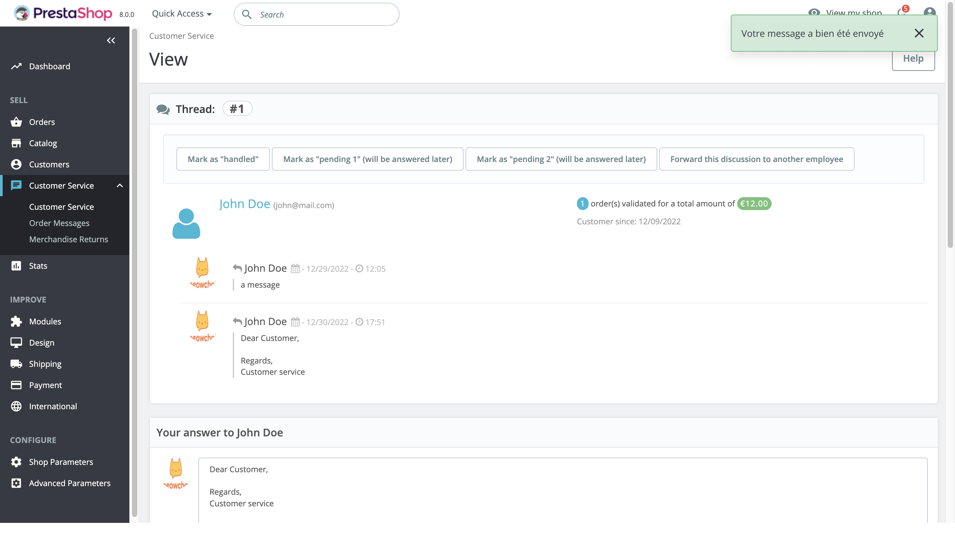
Task: Click the vertical scrollbar beside the sidebar
Action: (x=134, y=265)
